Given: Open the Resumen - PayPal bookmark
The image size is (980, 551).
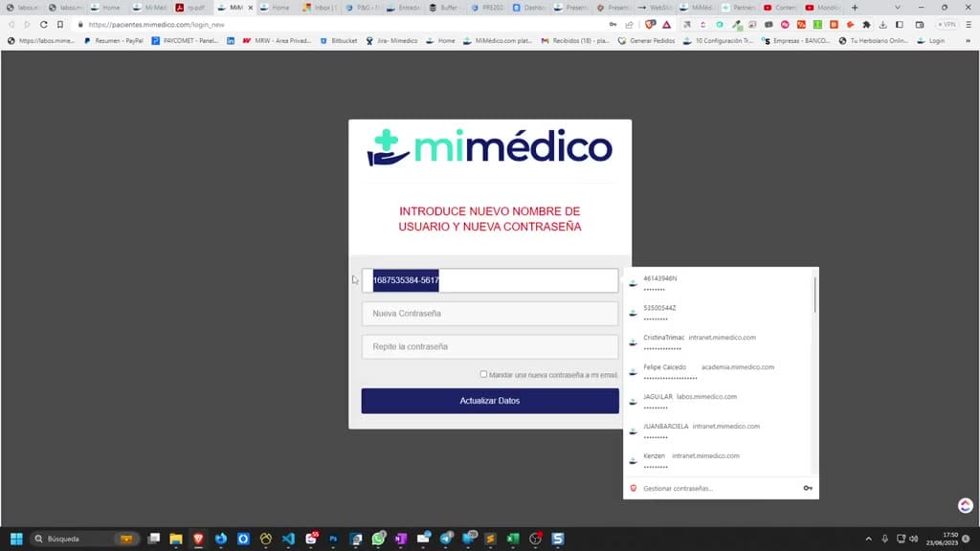Looking at the screenshot, I should (114, 40).
